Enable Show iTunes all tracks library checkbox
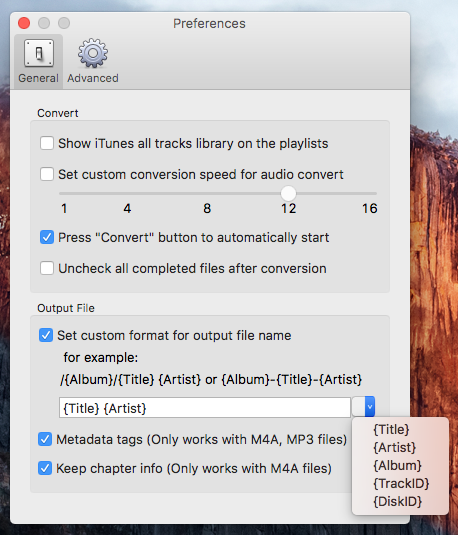Viewport: 458px width, 535px height. coord(47,143)
